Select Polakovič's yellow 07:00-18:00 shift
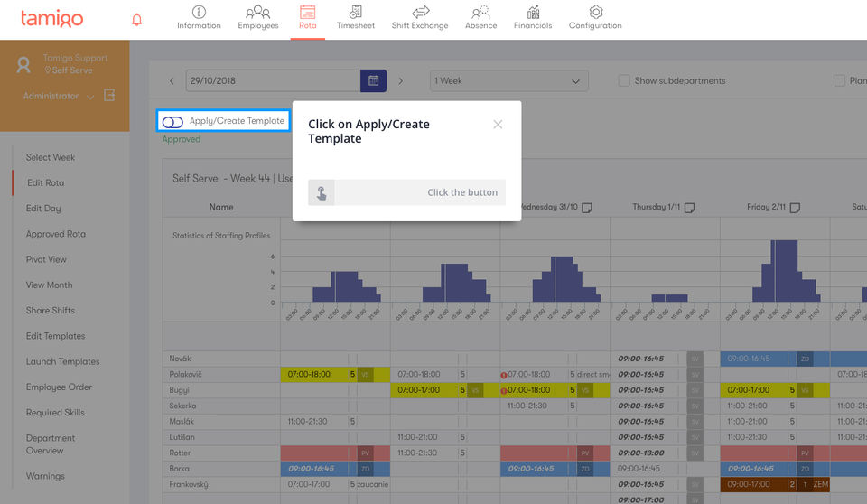The width and height of the screenshot is (867, 504). [335, 375]
